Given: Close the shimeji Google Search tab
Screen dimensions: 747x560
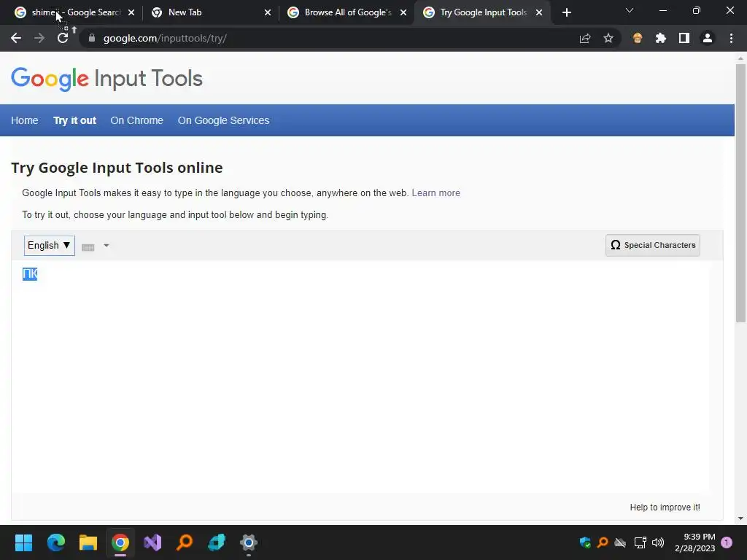Looking at the screenshot, I should point(131,12).
